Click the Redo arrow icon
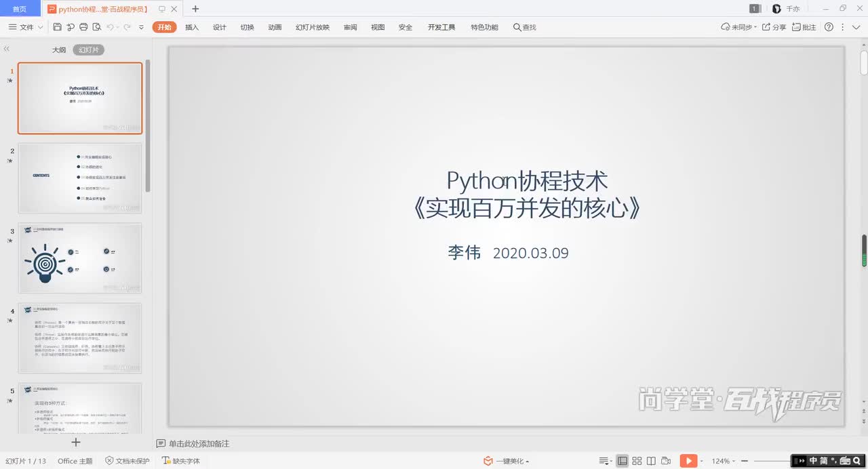 coord(127,27)
